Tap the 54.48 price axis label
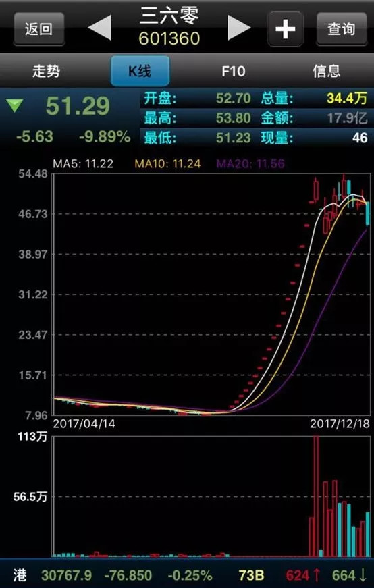Image resolution: width=374 pixels, height=588 pixels. click(x=33, y=173)
